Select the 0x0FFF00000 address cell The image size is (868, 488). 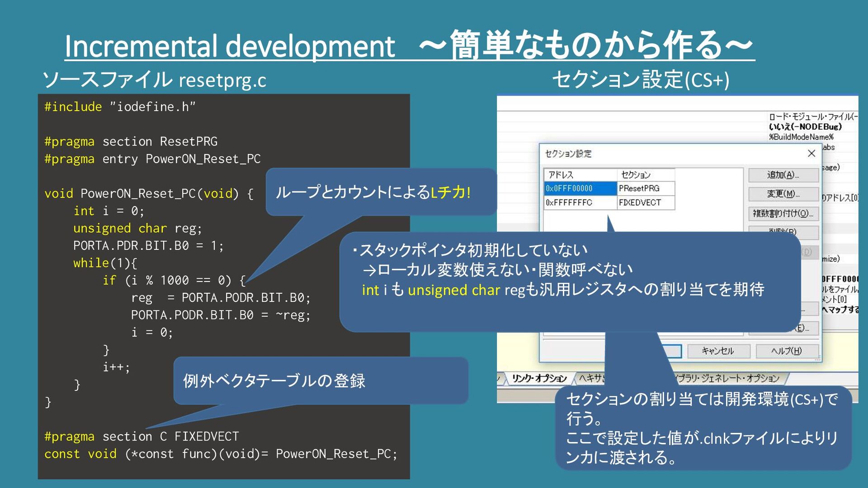click(x=580, y=188)
